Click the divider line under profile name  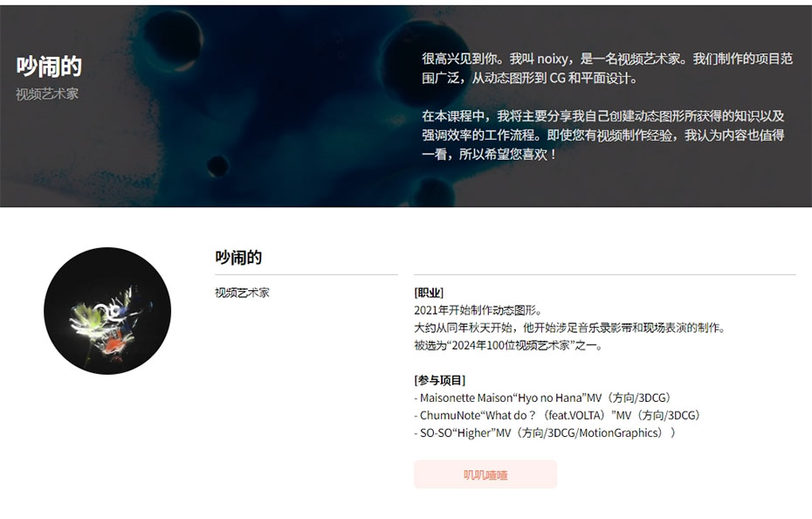click(x=306, y=274)
